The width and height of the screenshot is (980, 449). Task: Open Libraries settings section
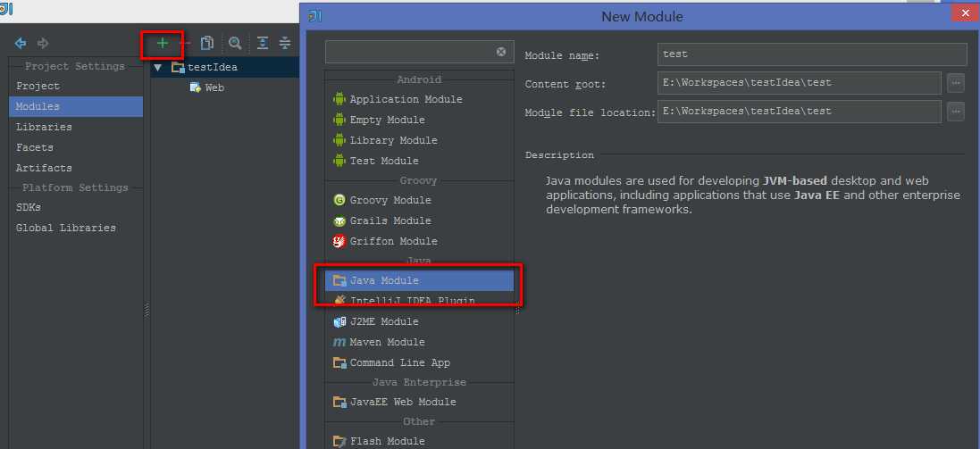tap(76, 128)
